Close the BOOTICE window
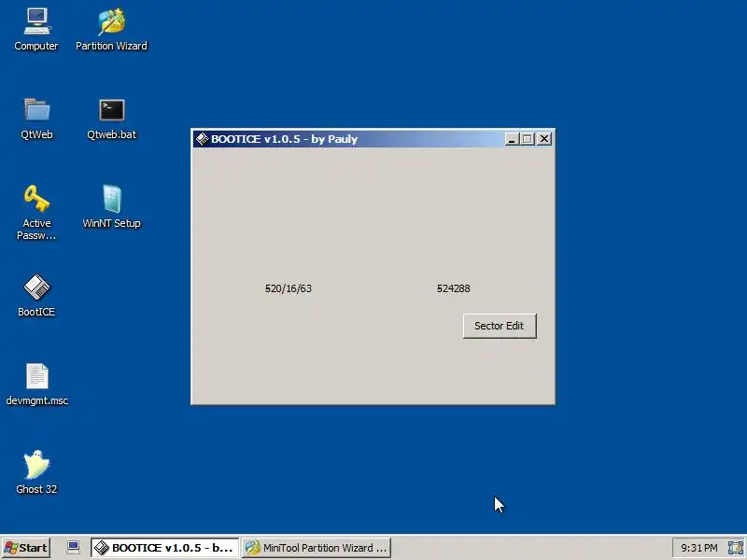The width and height of the screenshot is (747, 560). [x=544, y=138]
